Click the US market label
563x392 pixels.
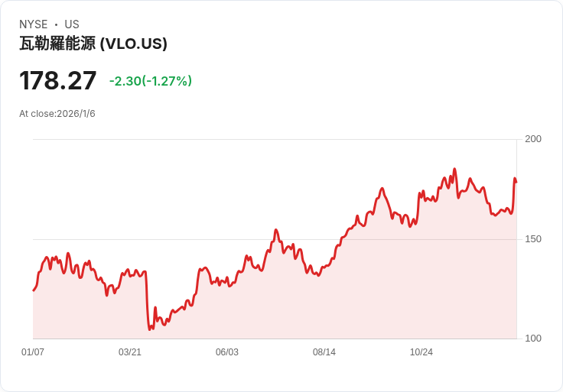72,24
